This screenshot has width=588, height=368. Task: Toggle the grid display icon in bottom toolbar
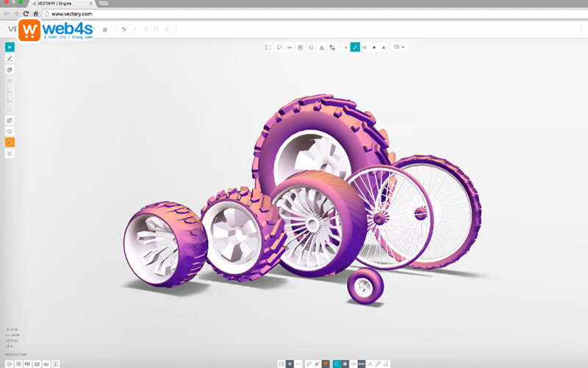[x=282, y=364]
